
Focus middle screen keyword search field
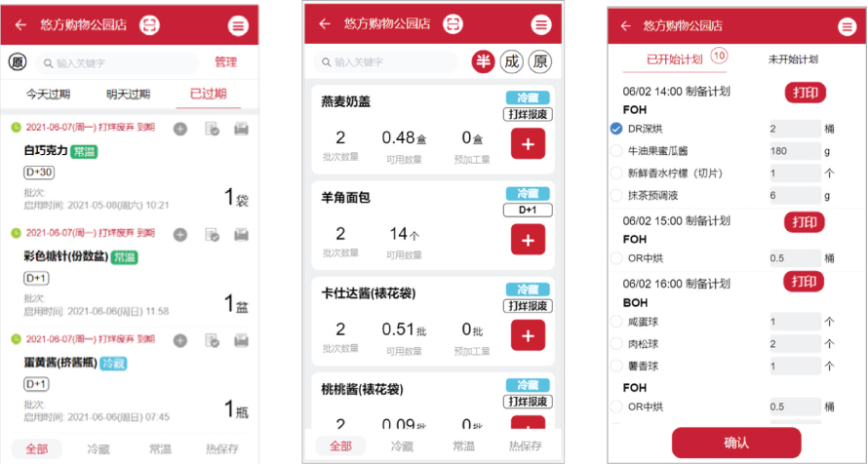(x=386, y=62)
